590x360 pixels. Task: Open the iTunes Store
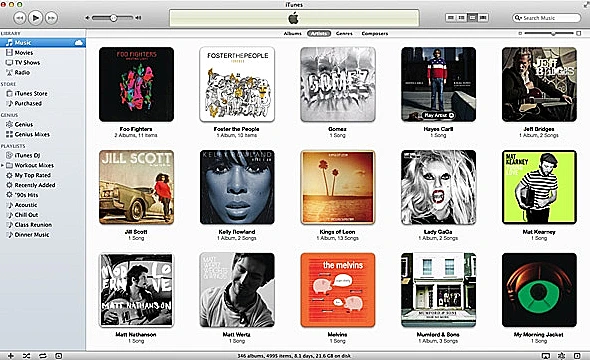click(x=31, y=93)
